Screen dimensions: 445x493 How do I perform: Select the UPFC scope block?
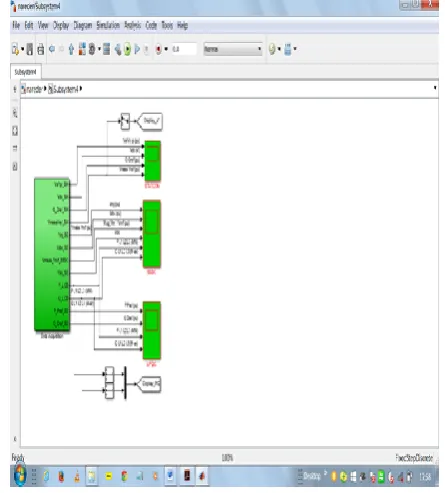coord(152,330)
